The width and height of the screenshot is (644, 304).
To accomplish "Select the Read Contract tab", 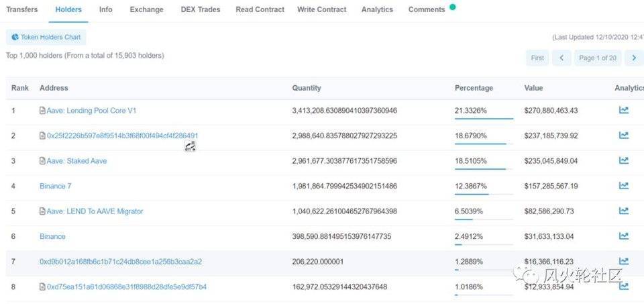I will point(260,9).
